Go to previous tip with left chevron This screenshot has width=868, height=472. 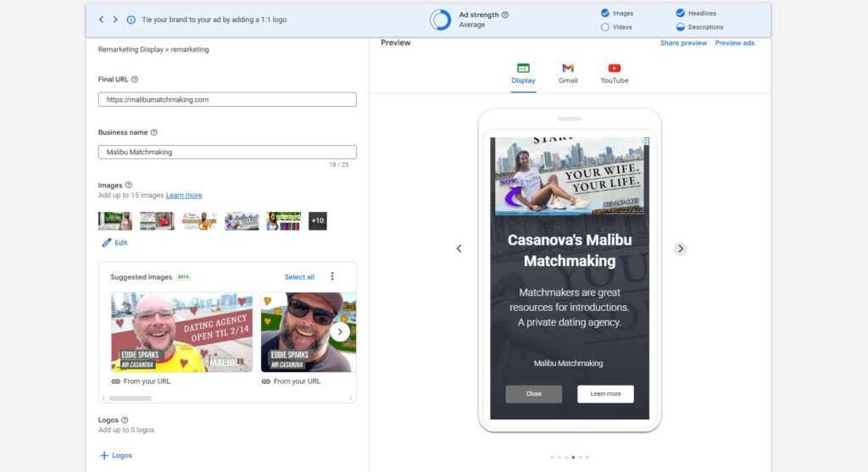[x=102, y=19]
